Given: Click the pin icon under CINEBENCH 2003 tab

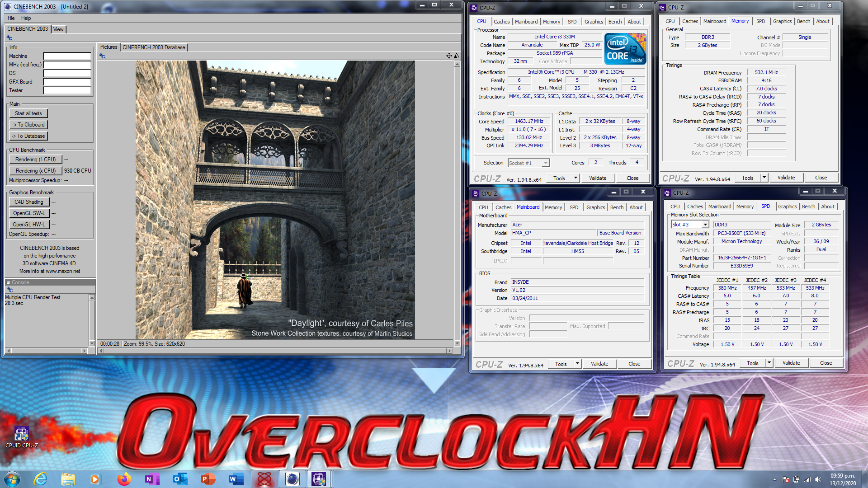Looking at the screenshot, I should click(x=9, y=38).
